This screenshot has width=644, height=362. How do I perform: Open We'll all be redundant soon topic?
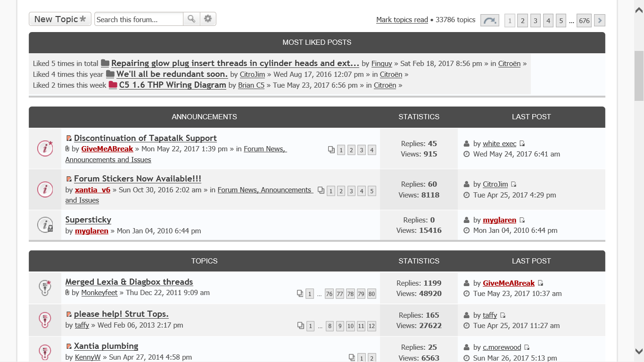(x=172, y=74)
